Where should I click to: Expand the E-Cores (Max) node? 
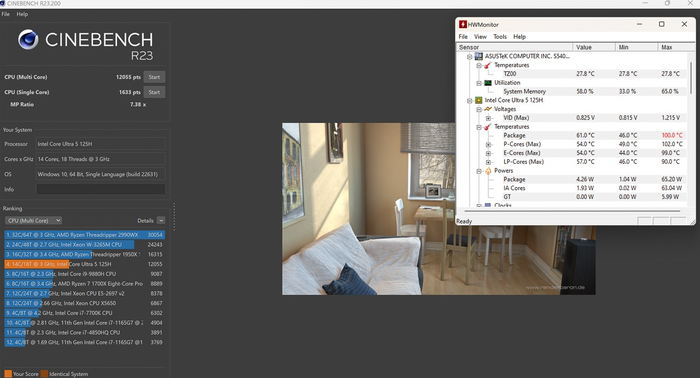tap(488, 154)
